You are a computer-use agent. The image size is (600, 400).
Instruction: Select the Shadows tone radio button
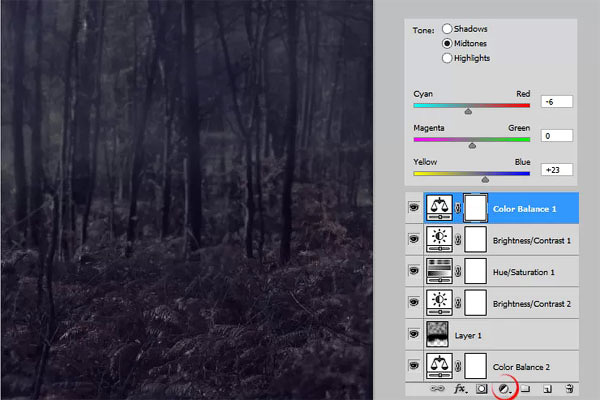pos(447,29)
